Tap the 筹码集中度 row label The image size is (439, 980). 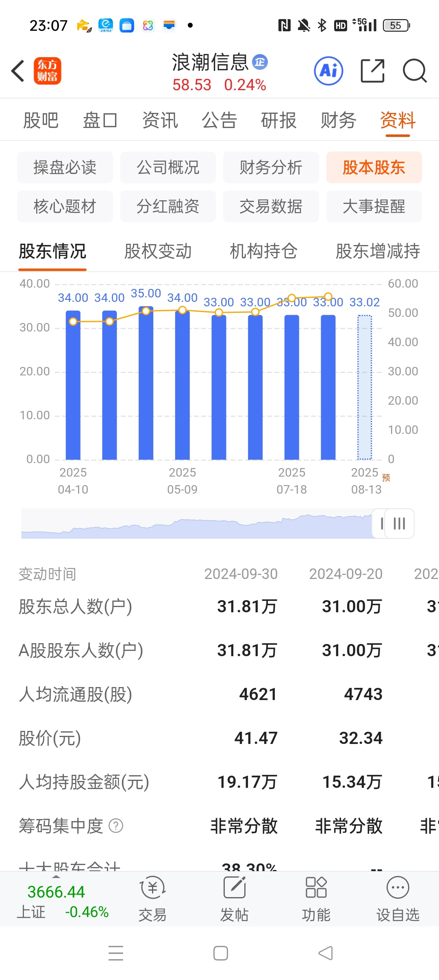[61, 826]
